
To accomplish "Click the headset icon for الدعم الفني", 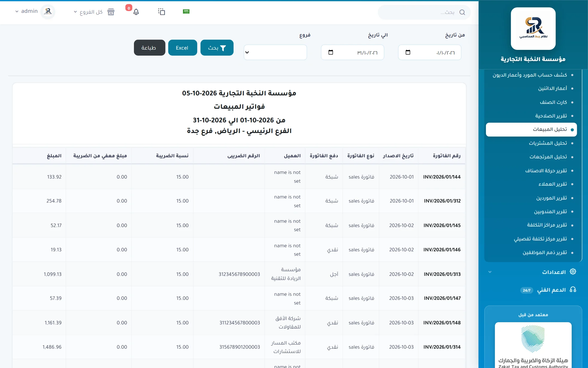I will pyautogui.click(x=573, y=289).
